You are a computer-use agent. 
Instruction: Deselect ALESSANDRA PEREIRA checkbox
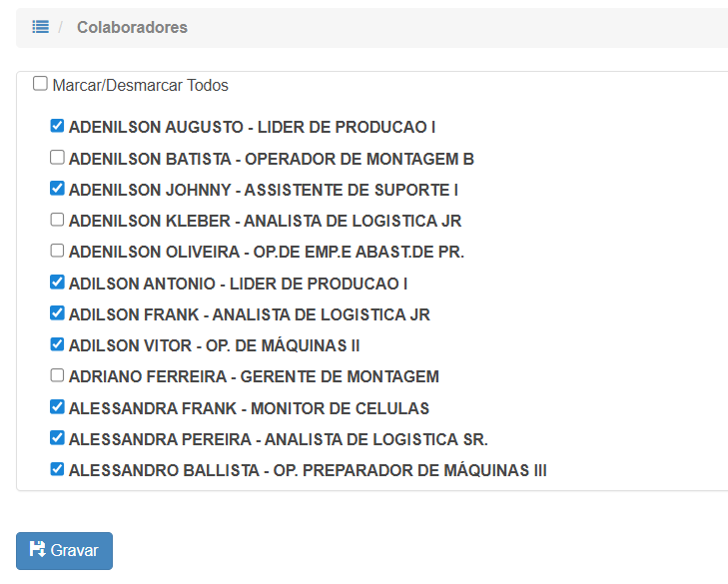pos(57,438)
